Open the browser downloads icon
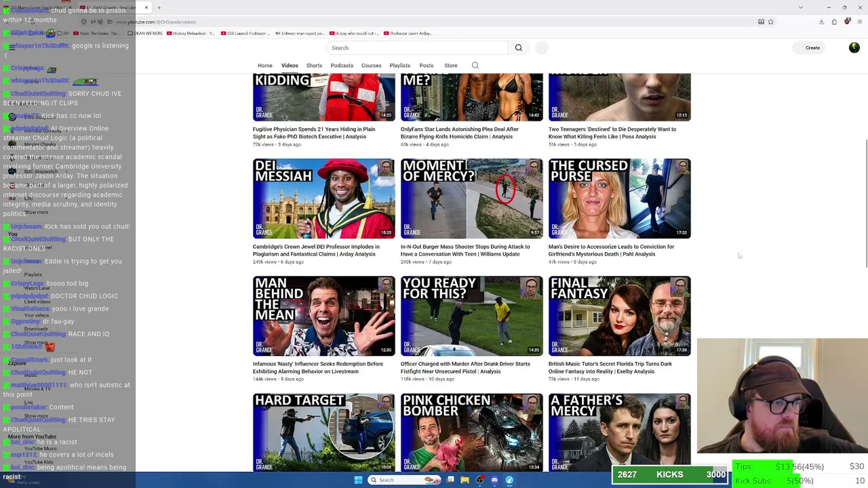 click(x=821, y=22)
